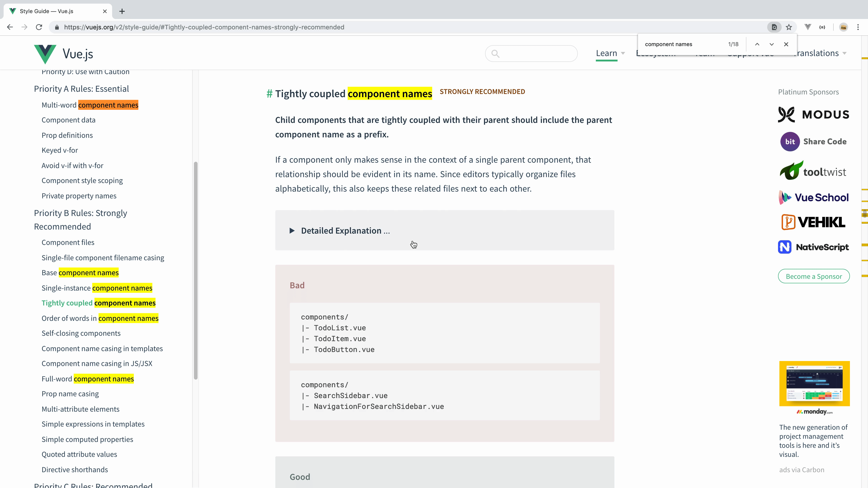Viewport: 868px width, 488px height.
Task: Open Self-closing components link
Action: click(81, 333)
